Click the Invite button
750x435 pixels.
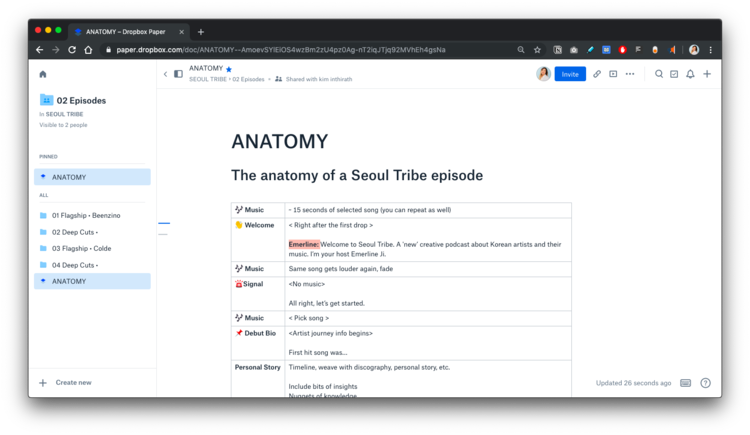point(570,74)
